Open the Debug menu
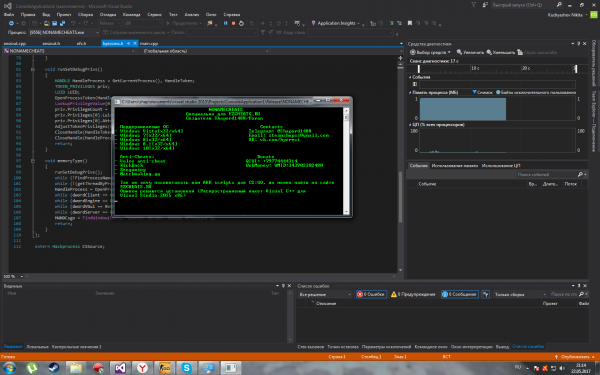This screenshot has width=600, height=375. 108,15
